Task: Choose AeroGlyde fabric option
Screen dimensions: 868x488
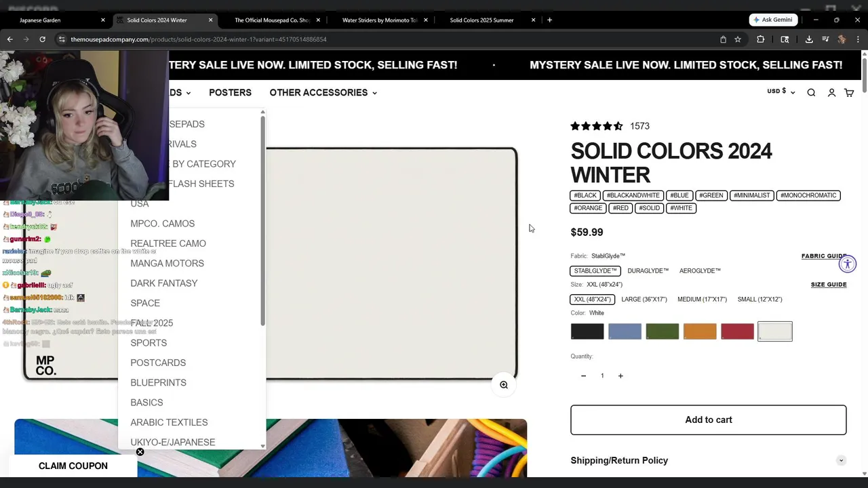Action: point(700,271)
